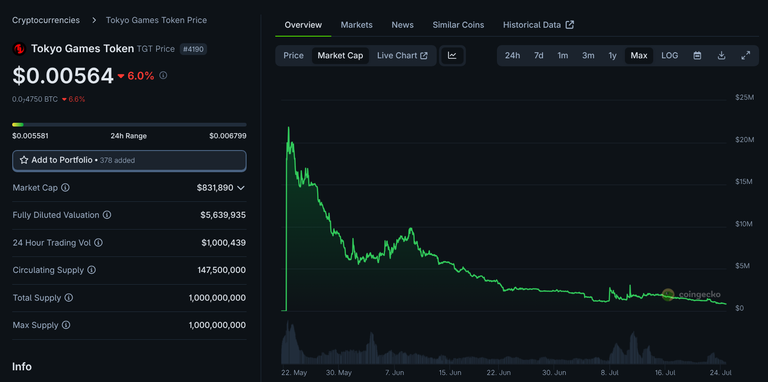
Task: Click the 147,500,000 circulating supply value
Action: point(222,270)
